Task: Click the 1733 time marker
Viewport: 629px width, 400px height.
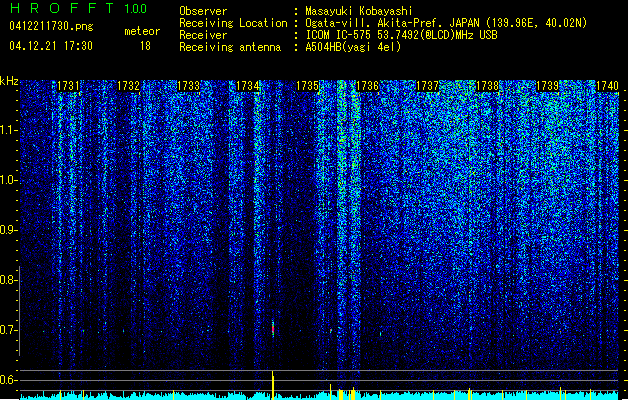Action: [188, 86]
